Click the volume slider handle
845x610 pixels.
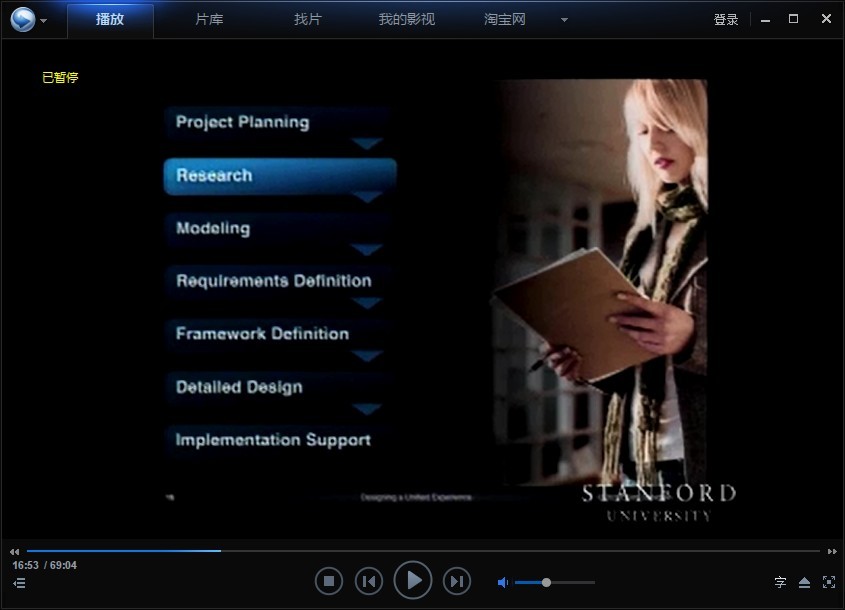point(546,582)
